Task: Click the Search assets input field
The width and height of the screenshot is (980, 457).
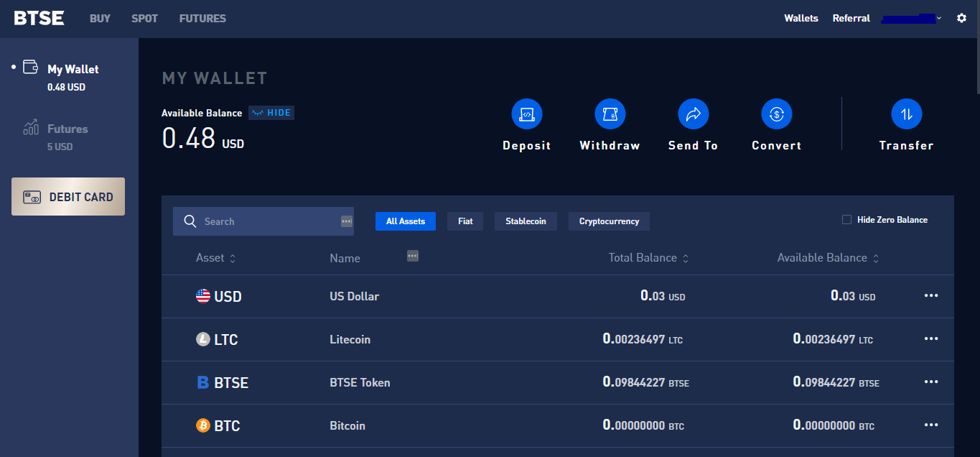Action: click(263, 221)
